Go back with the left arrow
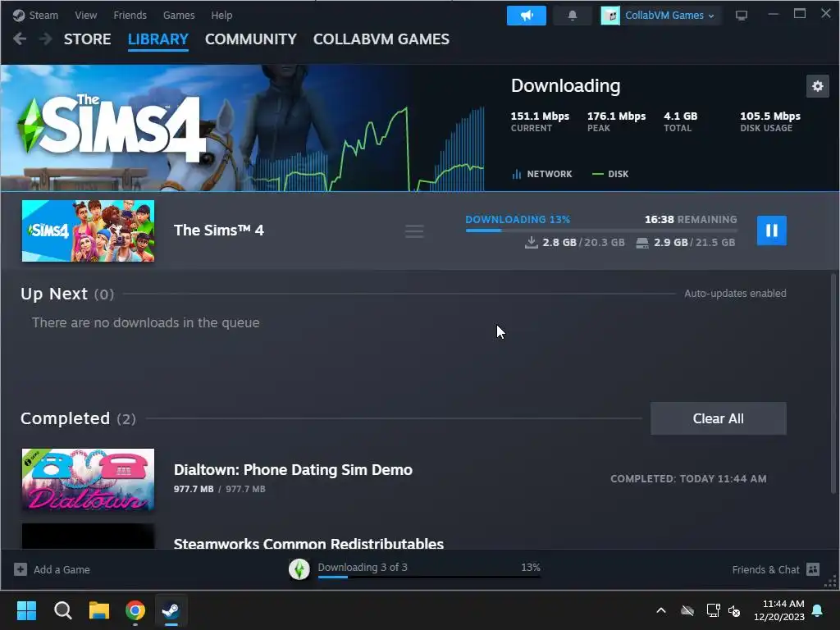The image size is (840, 630). pos(20,39)
